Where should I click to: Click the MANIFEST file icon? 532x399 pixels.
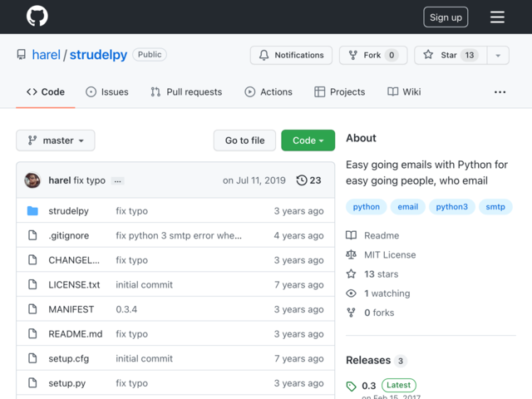click(32, 309)
